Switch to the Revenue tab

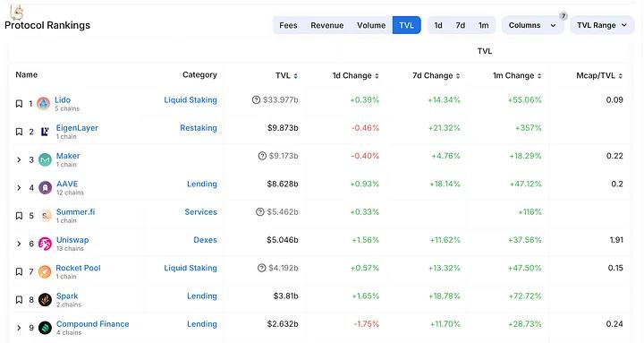[327, 25]
